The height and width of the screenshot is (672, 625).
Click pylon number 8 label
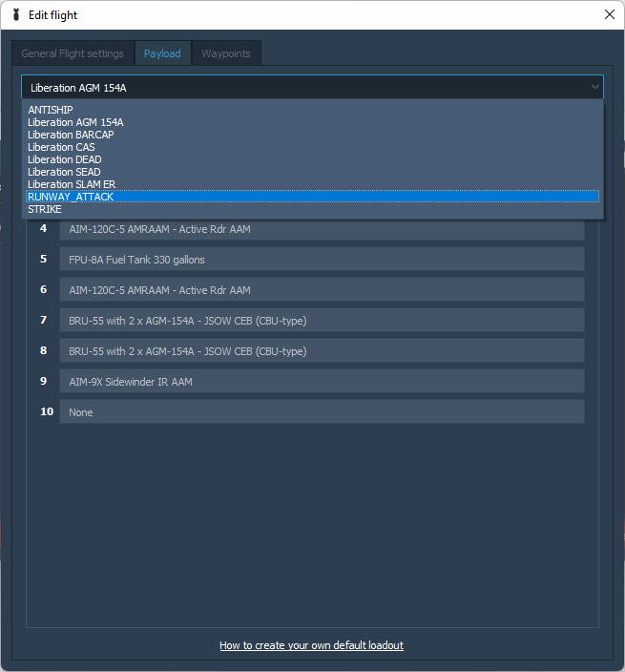pos(43,350)
